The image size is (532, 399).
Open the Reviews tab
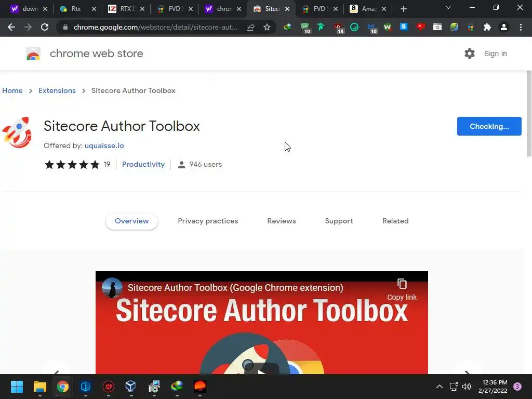282,221
